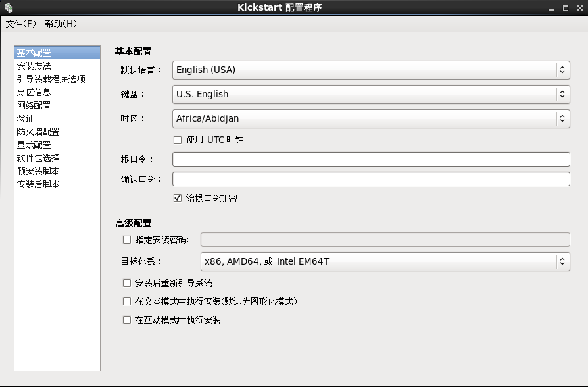Click the Kickstart app icon in title bar

9,7
